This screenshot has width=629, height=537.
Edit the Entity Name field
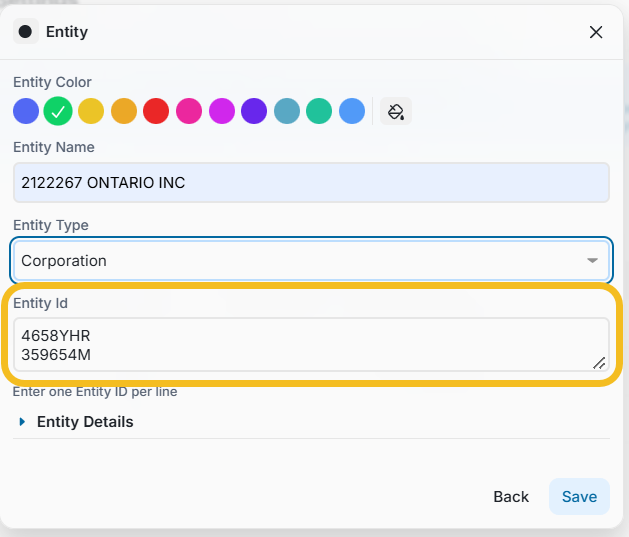pos(311,182)
